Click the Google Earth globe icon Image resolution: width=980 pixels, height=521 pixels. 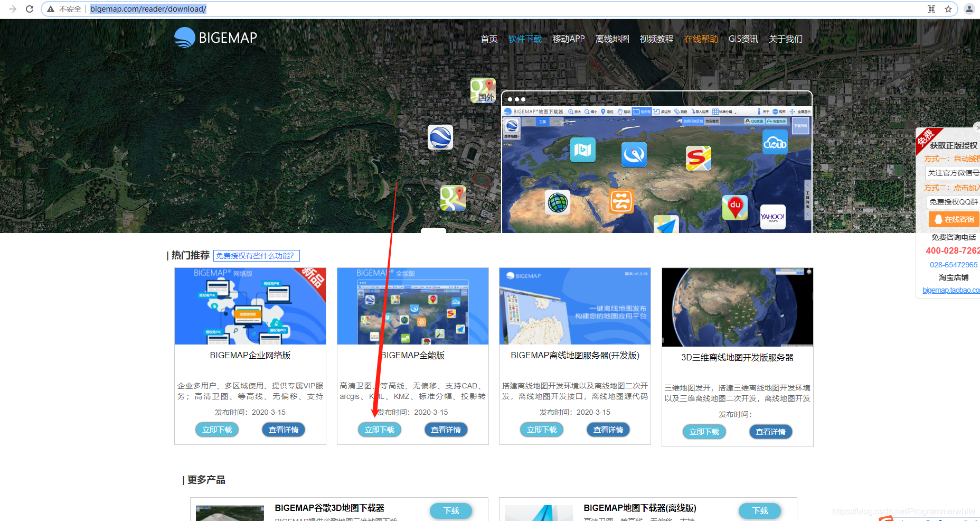tap(440, 137)
